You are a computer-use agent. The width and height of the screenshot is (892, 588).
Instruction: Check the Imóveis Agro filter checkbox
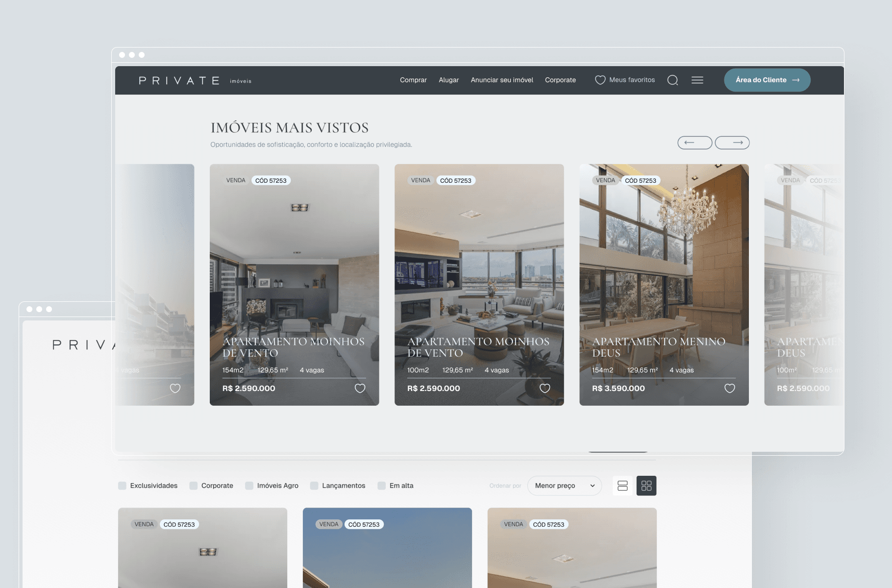[249, 486]
